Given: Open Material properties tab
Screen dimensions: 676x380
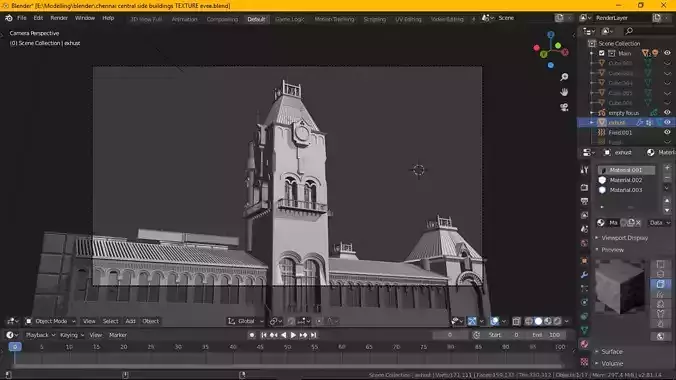Looking at the screenshot, I should (x=584, y=344).
